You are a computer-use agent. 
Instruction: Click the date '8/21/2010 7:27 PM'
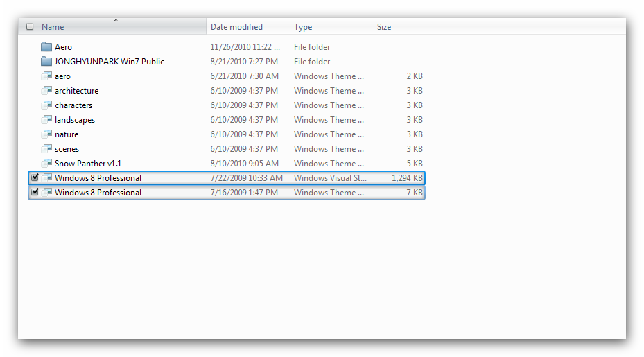(x=244, y=62)
